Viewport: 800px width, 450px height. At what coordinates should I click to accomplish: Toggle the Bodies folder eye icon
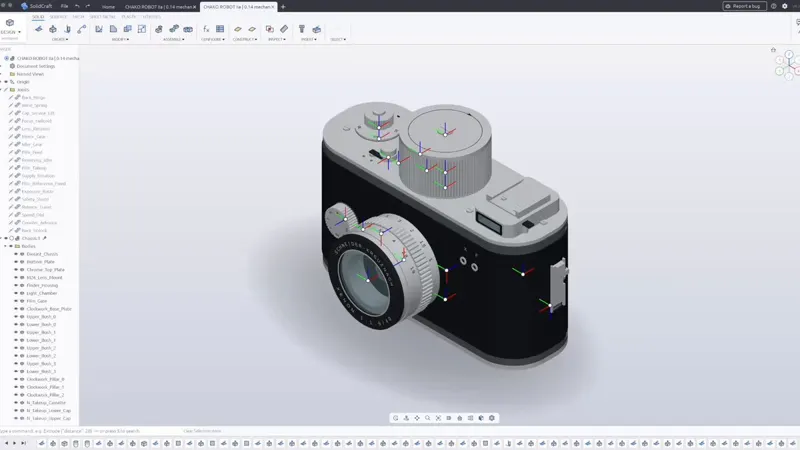pyautogui.click(x=11, y=246)
